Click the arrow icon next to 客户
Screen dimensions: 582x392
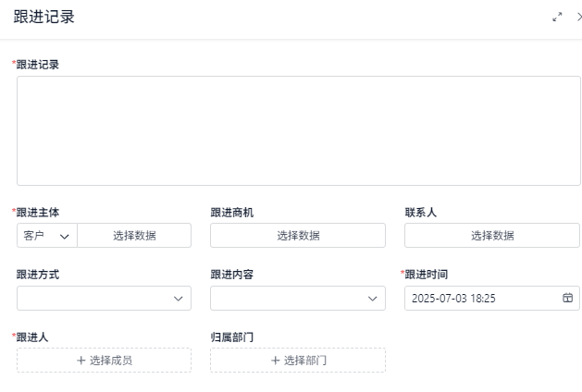(65, 236)
